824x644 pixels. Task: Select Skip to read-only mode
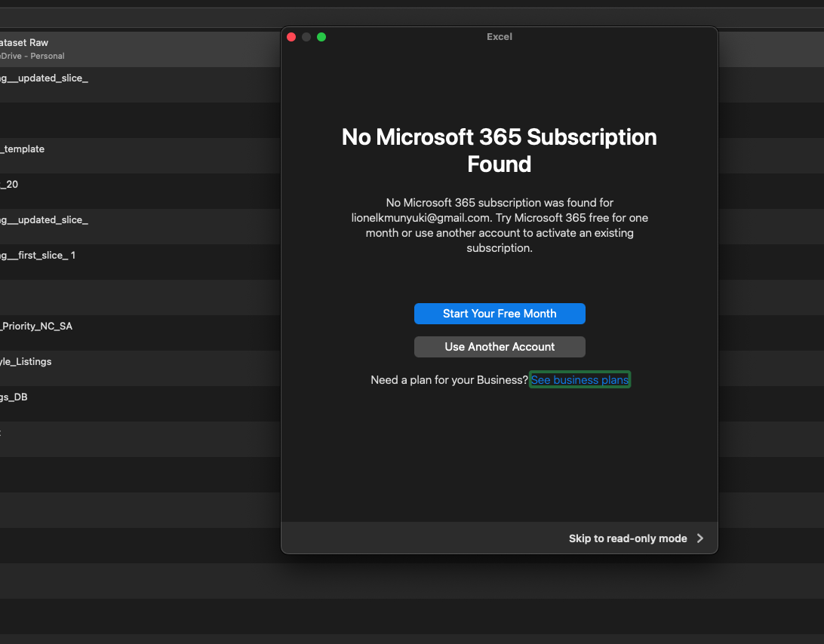pyautogui.click(x=628, y=538)
